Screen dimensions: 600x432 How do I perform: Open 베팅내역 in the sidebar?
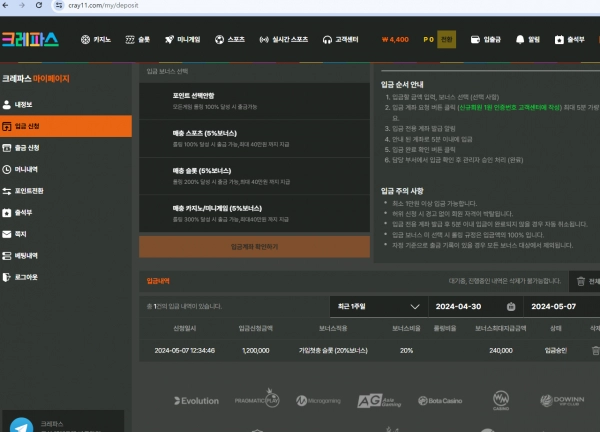pyautogui.click(x=66, y=256)
